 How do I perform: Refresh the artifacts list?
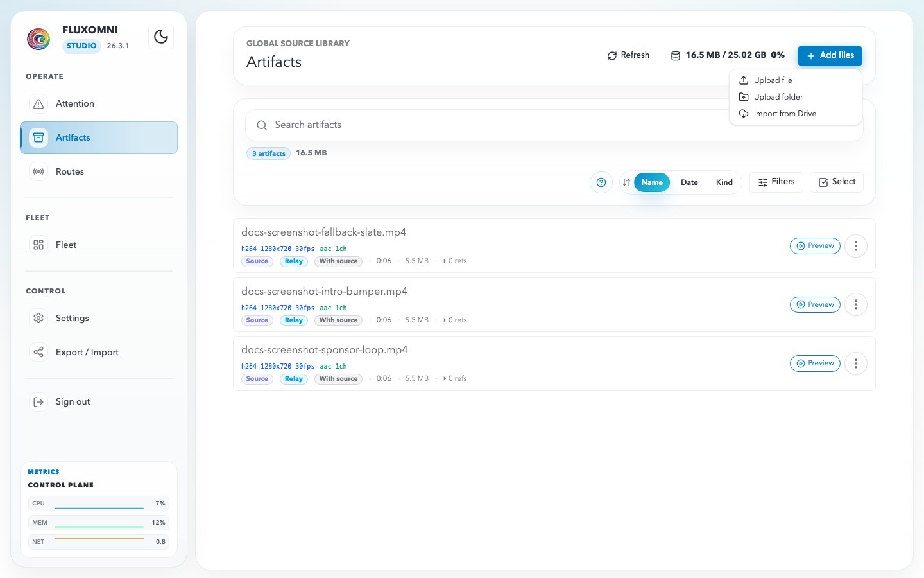628,55
